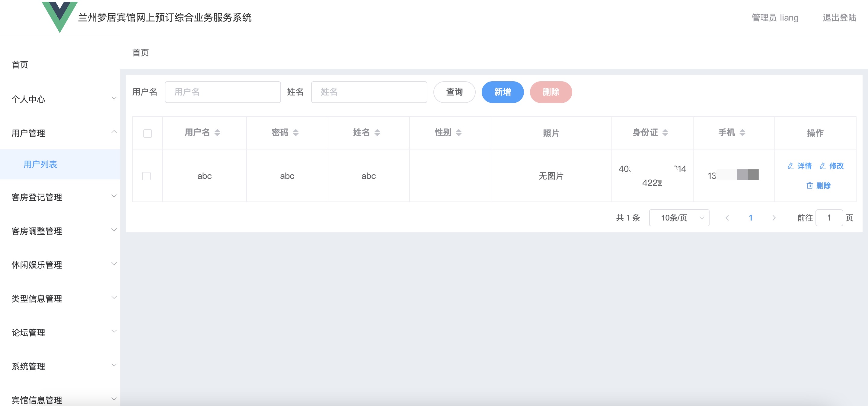
Task: Click the row 删除 link for abc
Action: pyautogui.click(x=818, y=185)
